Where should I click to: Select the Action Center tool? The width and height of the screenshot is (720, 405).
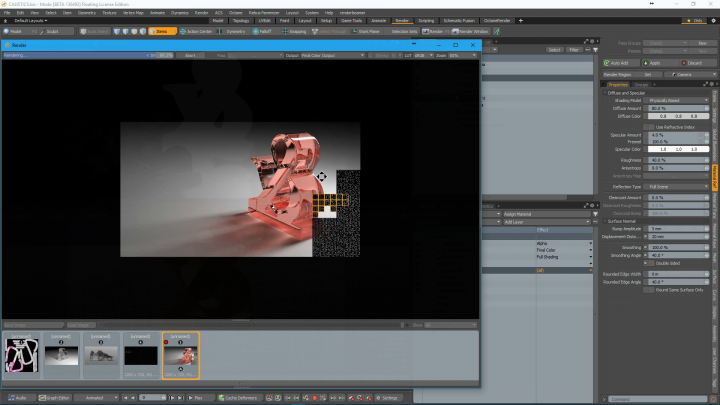click(x=197, y=31)
